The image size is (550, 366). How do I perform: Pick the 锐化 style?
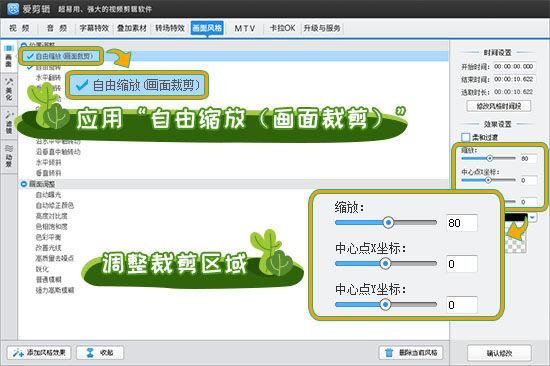tap(42, 269)
